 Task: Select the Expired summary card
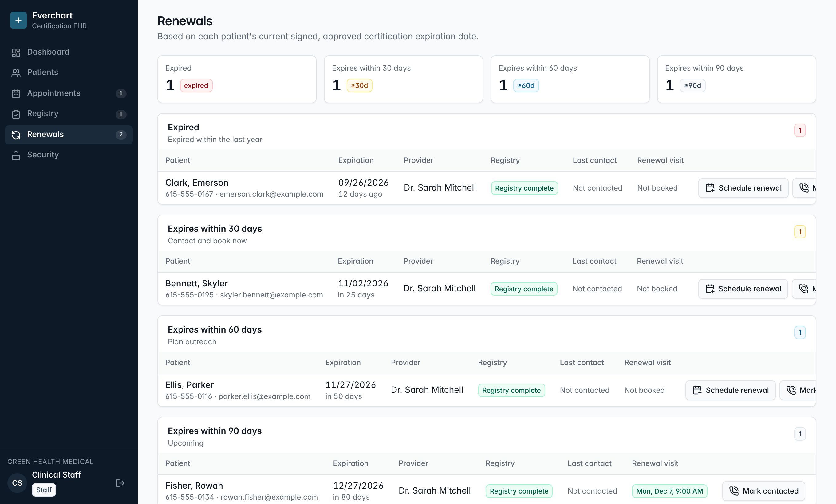[237, 79]
